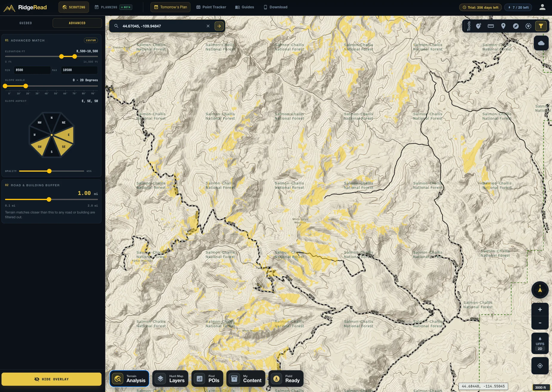Open the compass navigation tool
The image size is (552, 392).
pyautogui.click(x=516, y=26)
